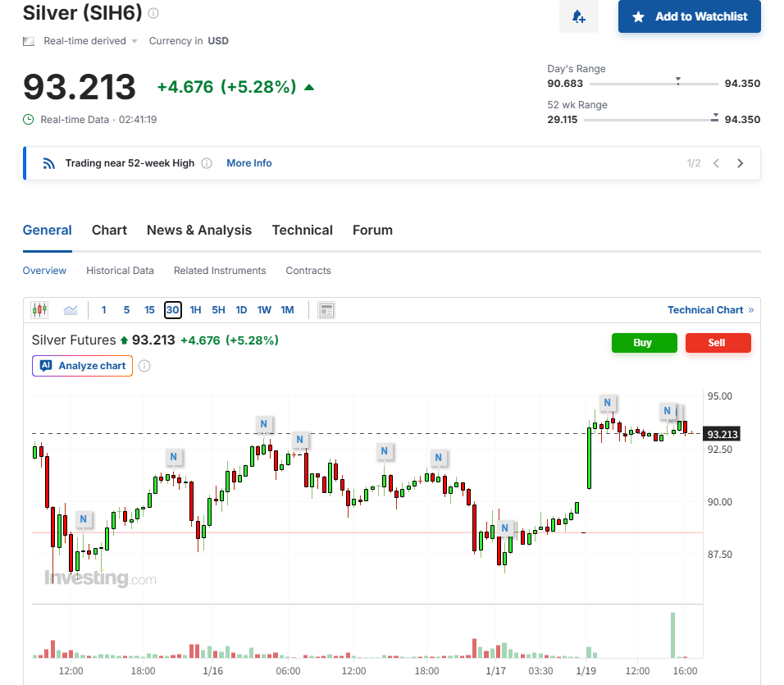Click the clock icon beside Real-time Data
784x685 pixels.
(29, 120)
